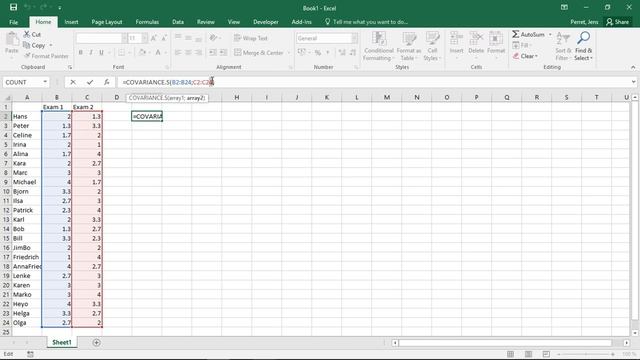The image size is (640, 360).
Task: Select the Exam 1 header cell
Action: [x=57, y=107]
